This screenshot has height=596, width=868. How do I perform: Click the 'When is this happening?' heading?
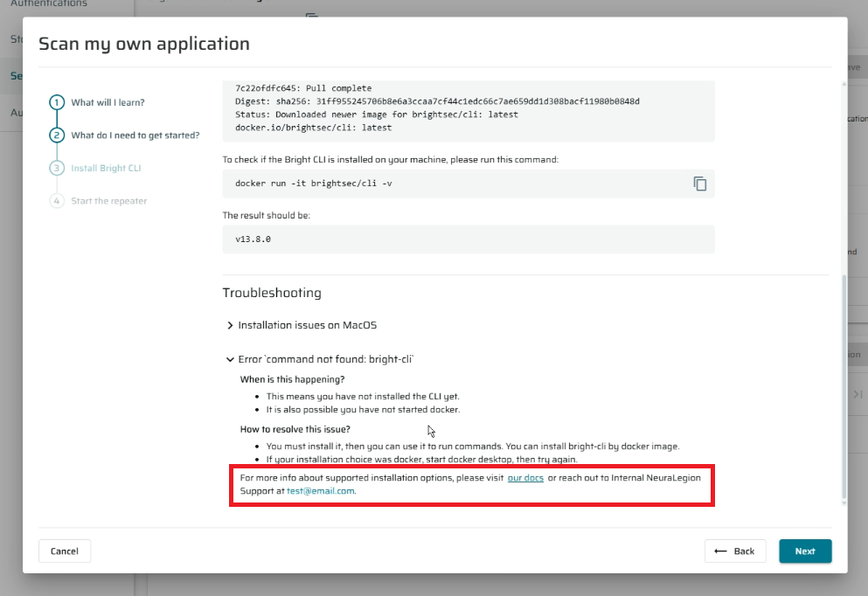[x=292, y=379]
